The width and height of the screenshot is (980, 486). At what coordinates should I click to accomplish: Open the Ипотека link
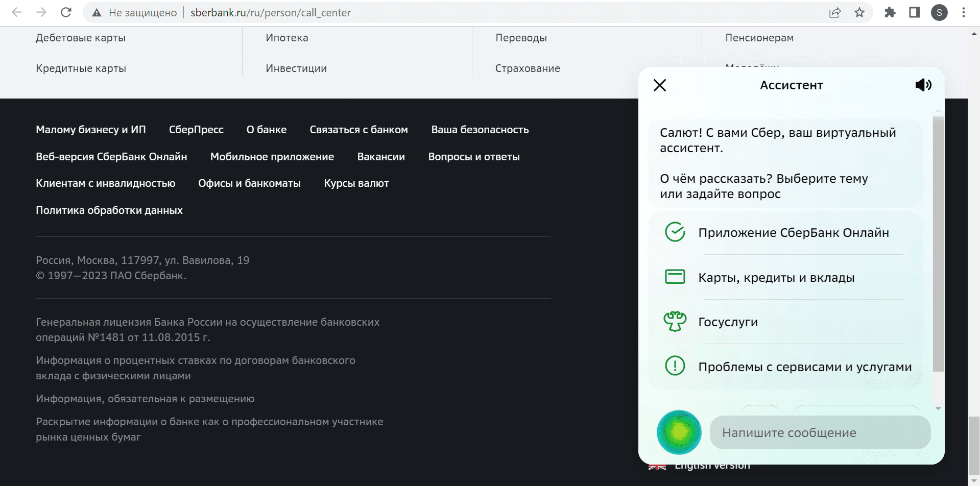[287, 38]
